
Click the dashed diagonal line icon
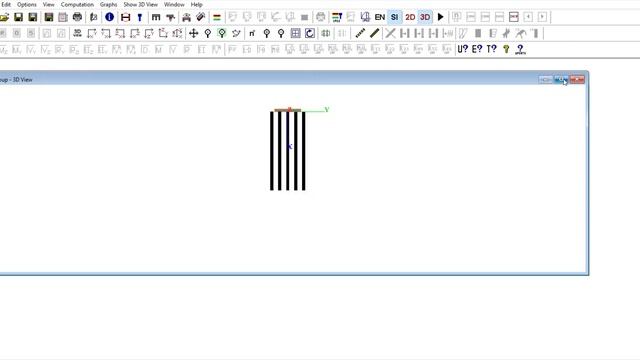click(x=360, y=33)
